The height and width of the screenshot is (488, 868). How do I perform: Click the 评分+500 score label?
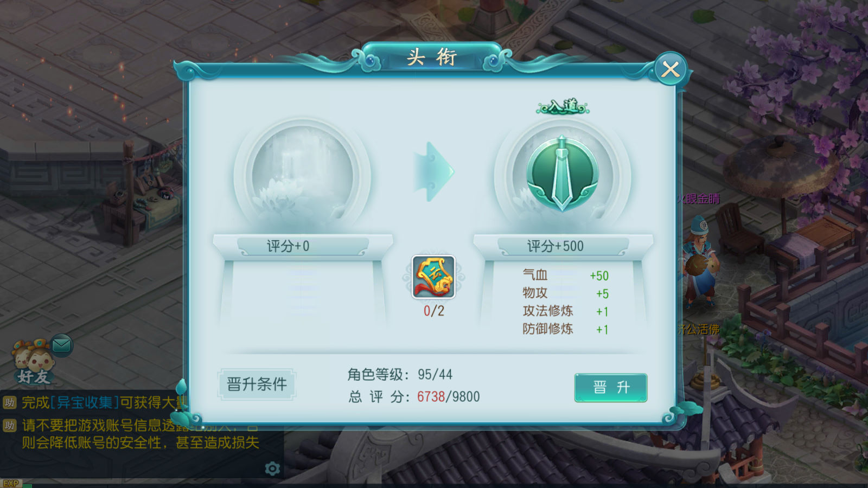tap(555, 246)
